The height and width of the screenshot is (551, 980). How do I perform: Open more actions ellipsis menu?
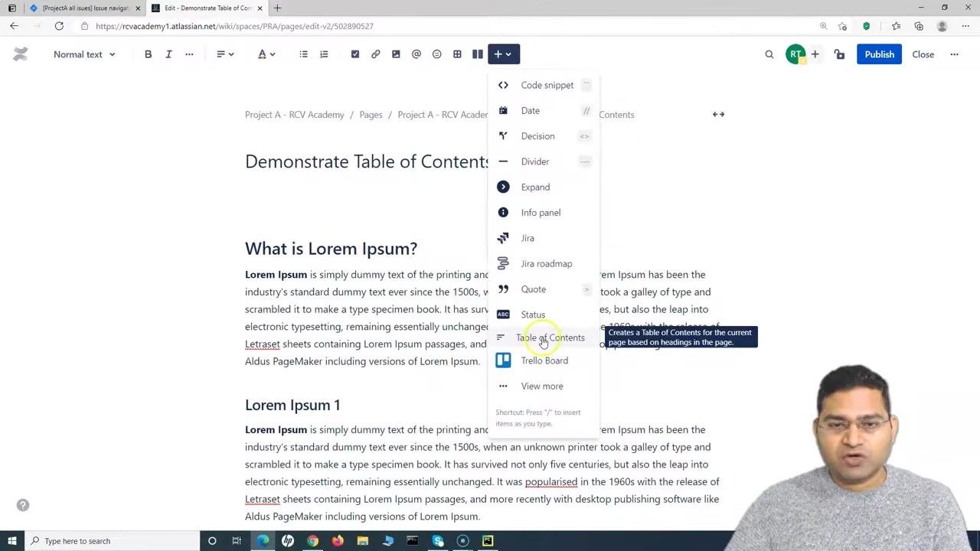(x=954, y=54)
